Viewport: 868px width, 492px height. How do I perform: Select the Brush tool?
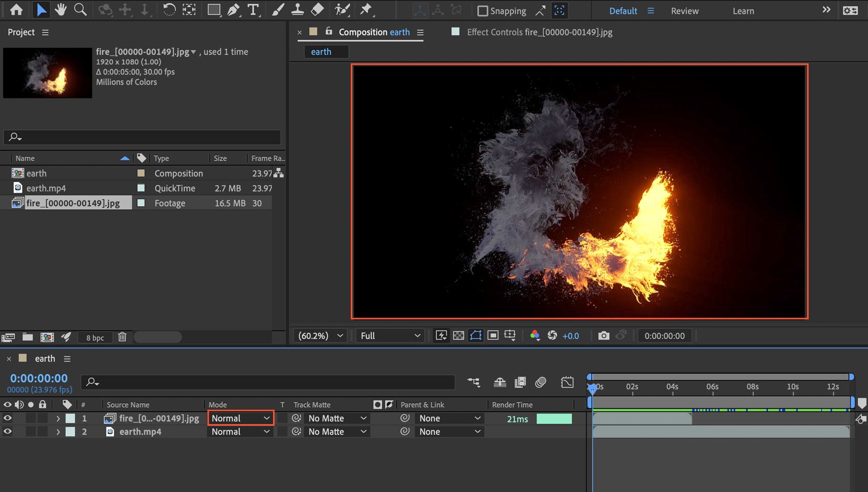(x=278, y=9)
